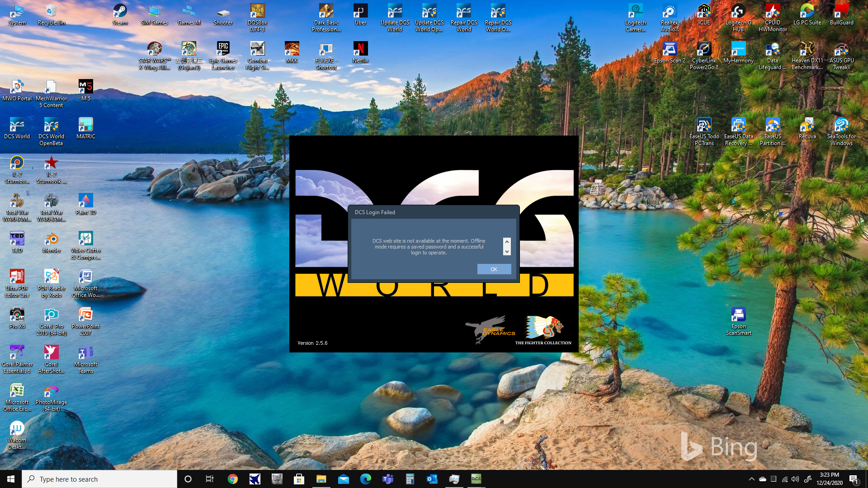Select the Logitech G HUB shortcut
The height and width of the screenshot is (488, 868).
tap(738, 18)
